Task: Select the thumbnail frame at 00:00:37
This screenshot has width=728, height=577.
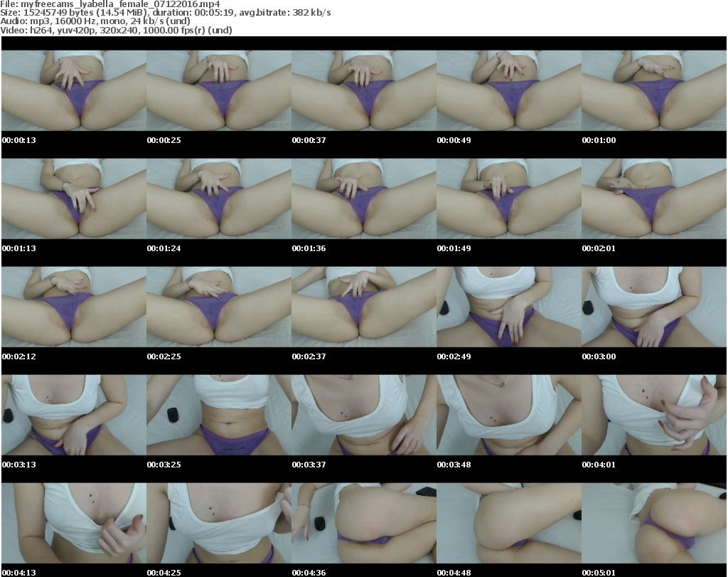Action: (364, 90)
